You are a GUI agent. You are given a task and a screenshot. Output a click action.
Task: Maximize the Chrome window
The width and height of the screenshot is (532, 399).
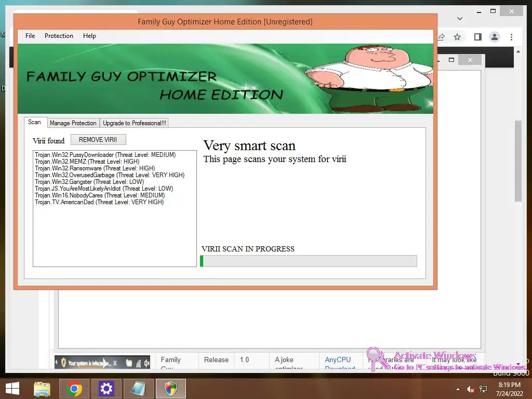tap(493, 11)
